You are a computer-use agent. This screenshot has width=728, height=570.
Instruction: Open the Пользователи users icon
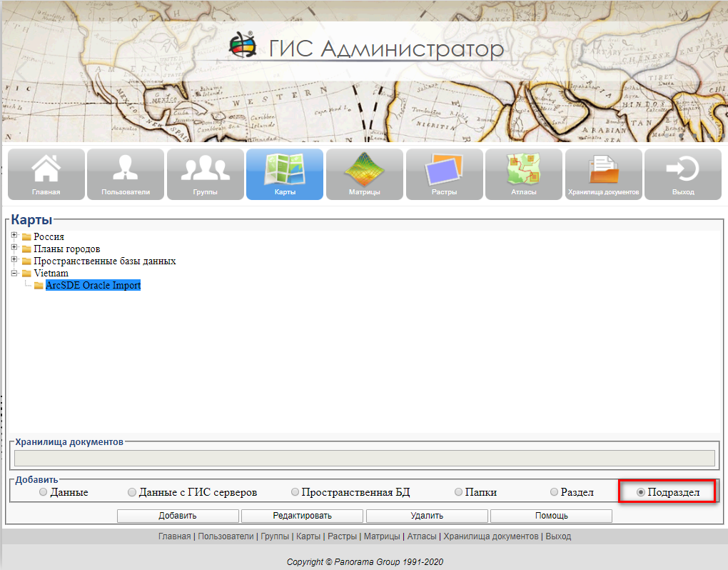click(x=126, y=174)
